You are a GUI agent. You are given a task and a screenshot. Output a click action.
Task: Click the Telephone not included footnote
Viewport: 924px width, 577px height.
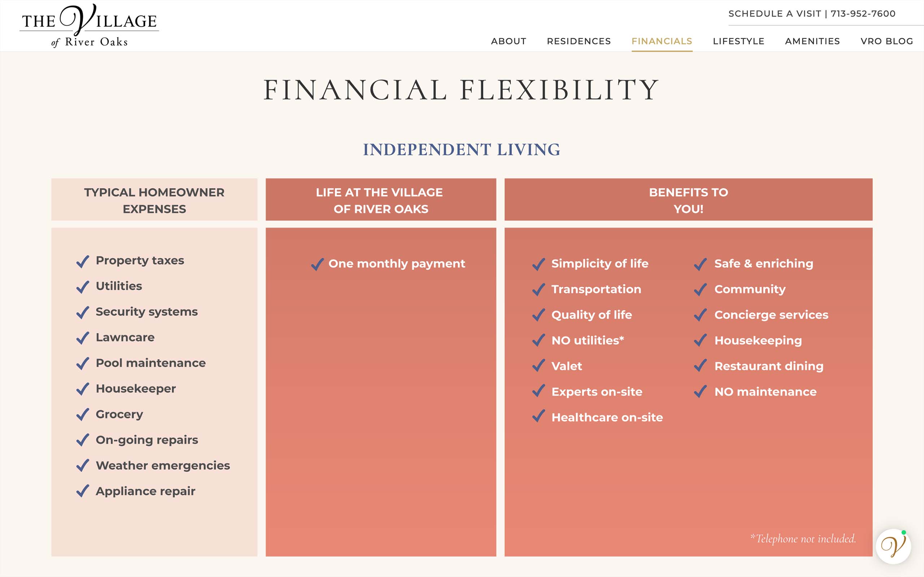[803, 538]
